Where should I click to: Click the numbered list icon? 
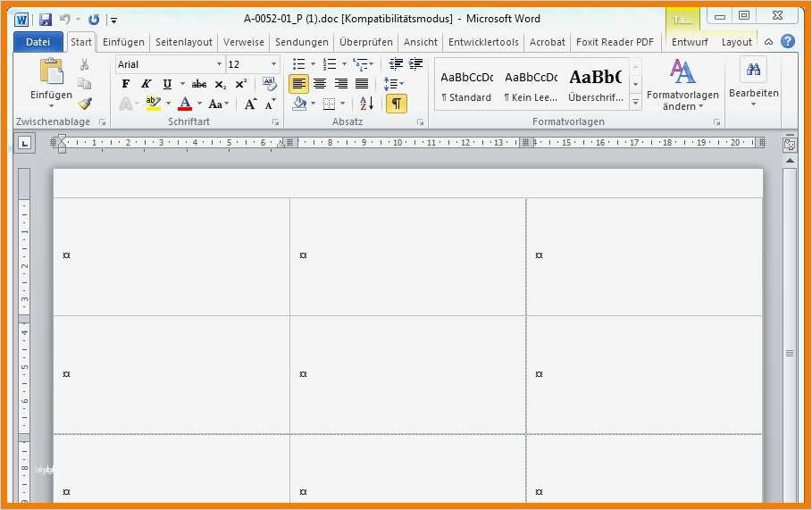point(330,64)
